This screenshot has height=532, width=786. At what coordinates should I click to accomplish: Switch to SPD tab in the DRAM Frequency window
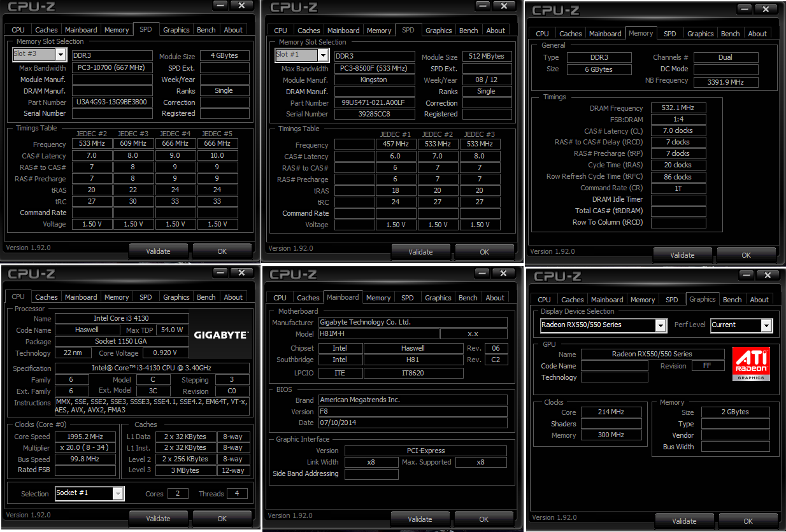pyautogui.click(x=669, y=34)
